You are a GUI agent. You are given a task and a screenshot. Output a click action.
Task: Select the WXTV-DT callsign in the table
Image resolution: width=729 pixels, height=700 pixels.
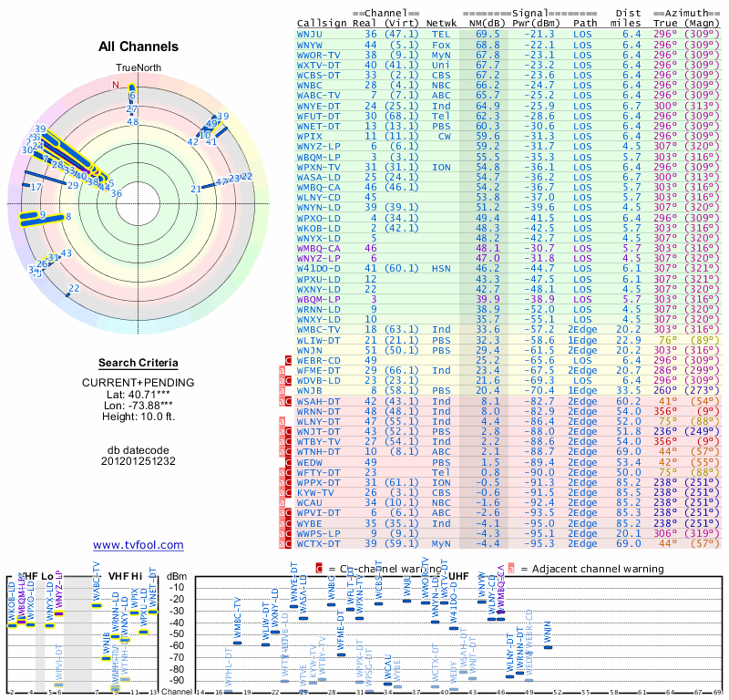pos(318,65)
